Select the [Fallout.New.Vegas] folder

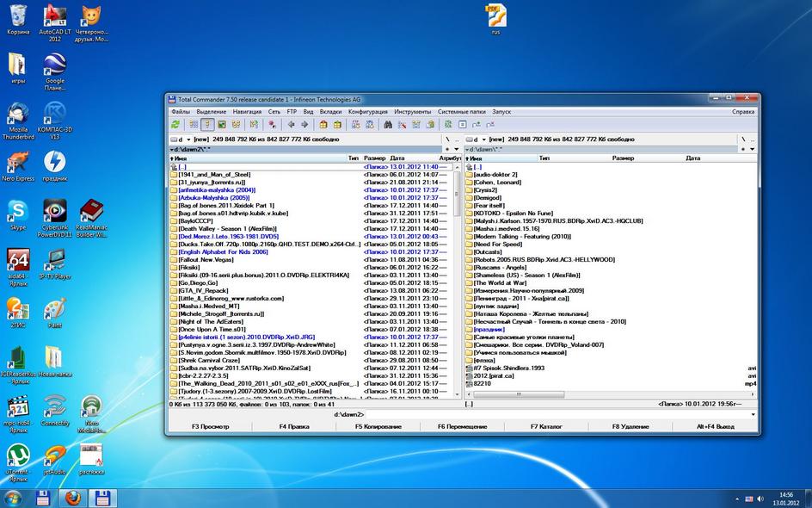[x=206, y=260]
